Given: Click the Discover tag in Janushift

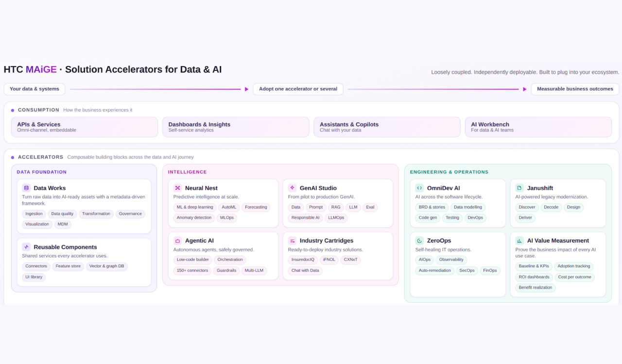Looking at the screenshot, I should (527, 207).
